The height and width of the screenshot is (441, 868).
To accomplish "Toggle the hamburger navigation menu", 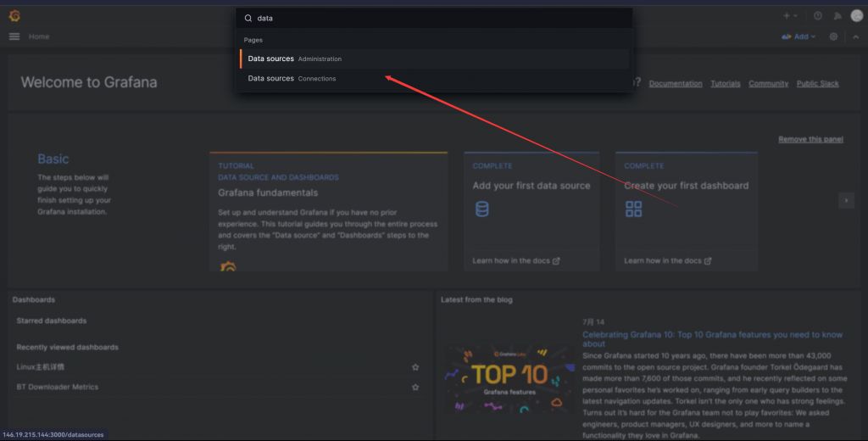I will (x=14, y=36).
